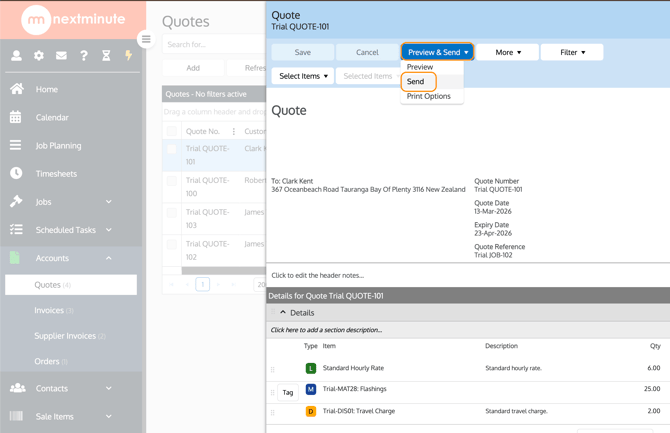Open the user profile icon
Screen dimensions: 670x433
coord(16,56)
